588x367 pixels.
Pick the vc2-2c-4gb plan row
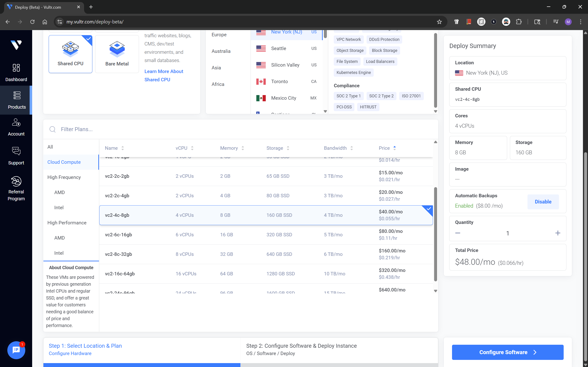coord(266,196)
